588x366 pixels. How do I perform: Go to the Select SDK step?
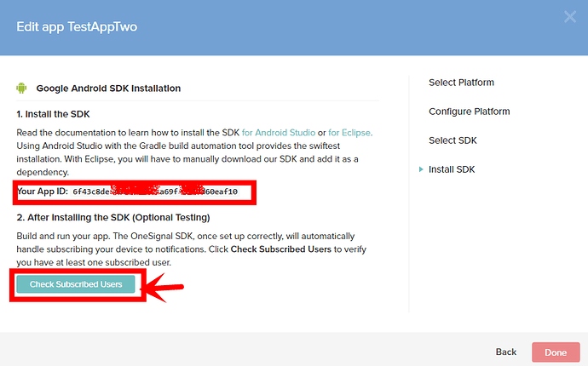453,140
